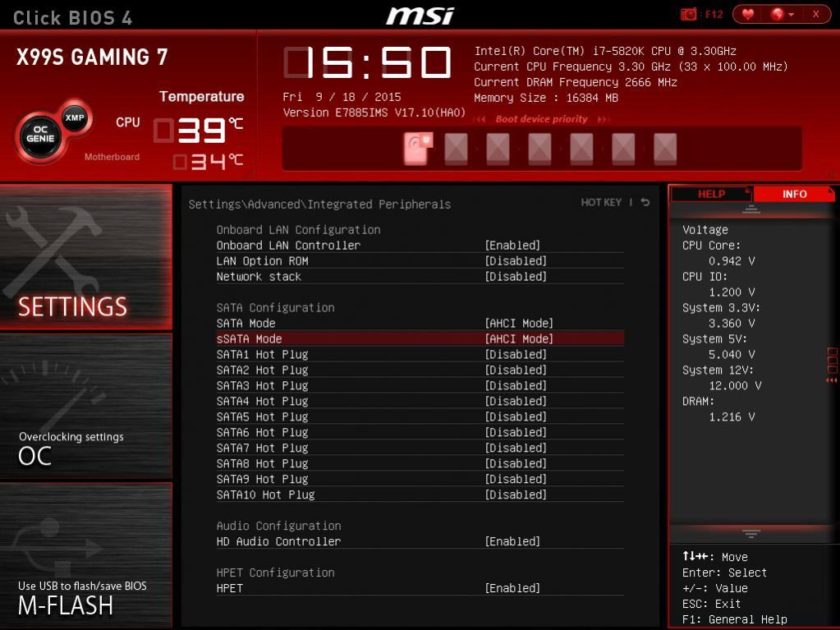The width and height of the screenshot is (840, 630).
Task: Click the F12 screenshot camera icon
Action: pos(688,15)
